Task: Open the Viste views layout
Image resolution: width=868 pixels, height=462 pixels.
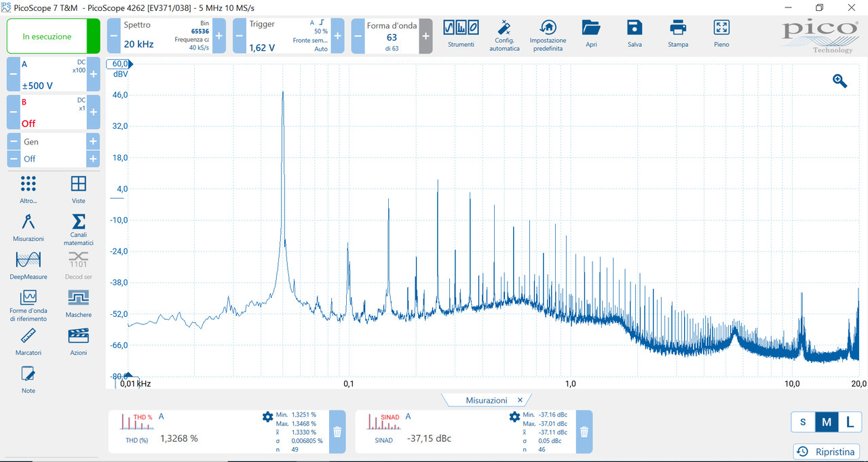Action: [x=79, y=189]
